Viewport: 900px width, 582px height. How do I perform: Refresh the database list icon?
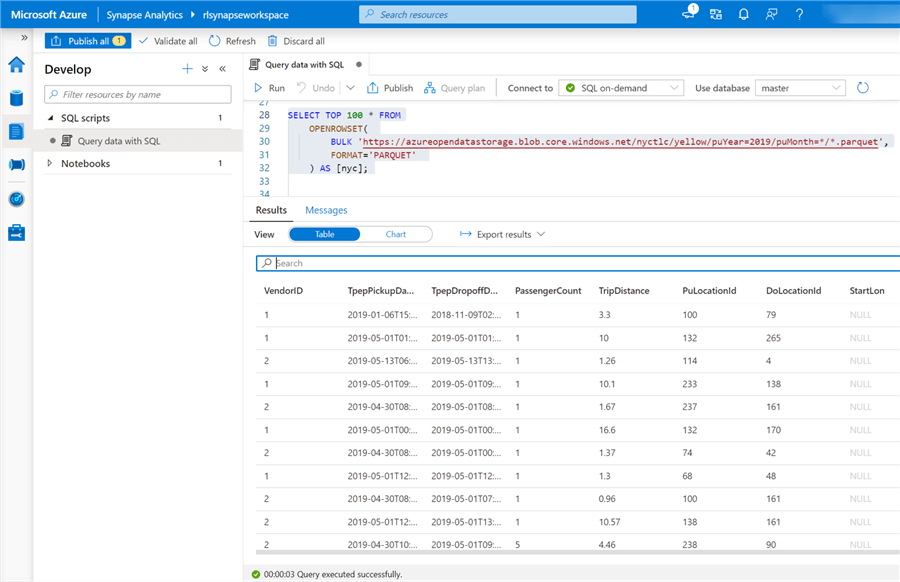[863, 88]
